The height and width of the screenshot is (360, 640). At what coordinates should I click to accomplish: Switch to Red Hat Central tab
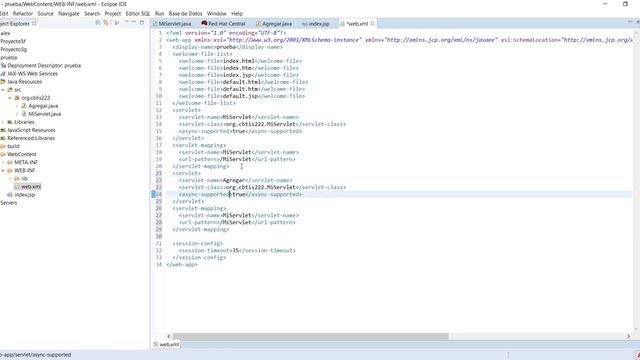[x=223, y=24]
